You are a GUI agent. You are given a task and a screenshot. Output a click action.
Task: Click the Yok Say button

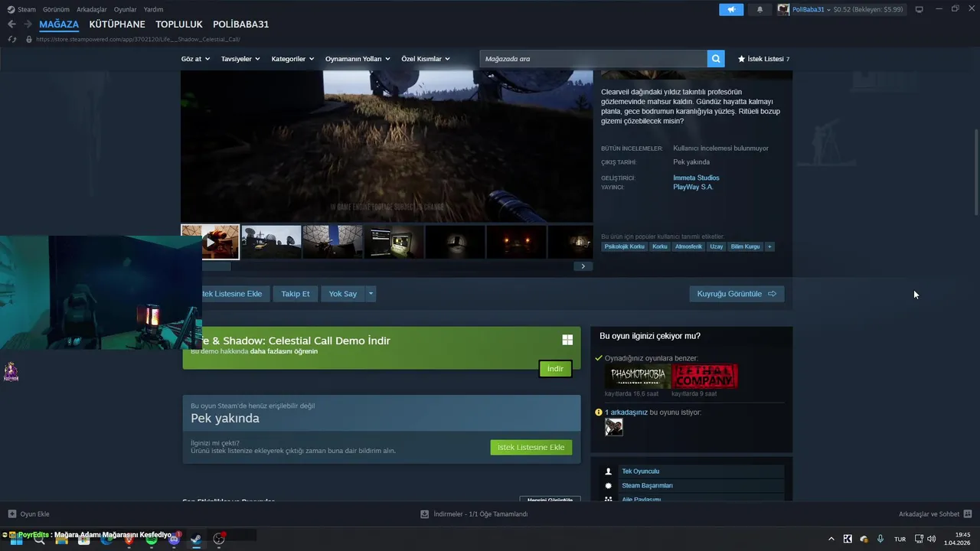[343, 294]
